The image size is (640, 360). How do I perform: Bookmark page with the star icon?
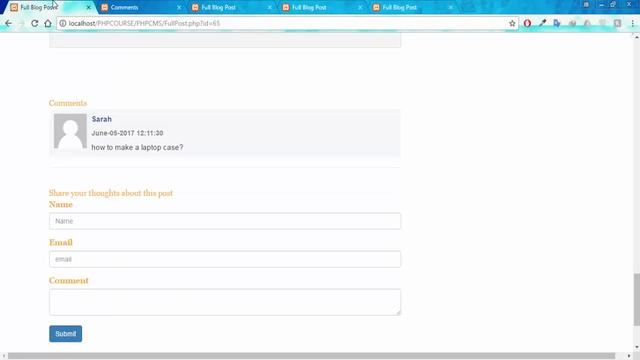[x=512, y=24]
